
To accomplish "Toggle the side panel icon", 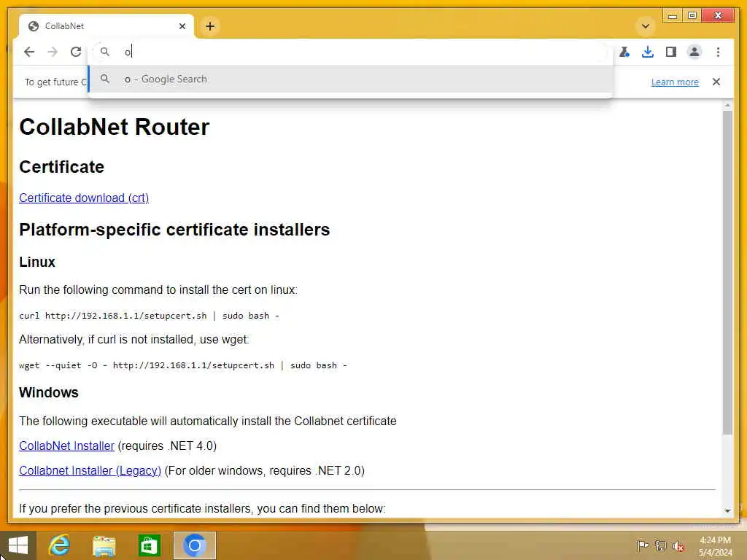I will (671, 52).
